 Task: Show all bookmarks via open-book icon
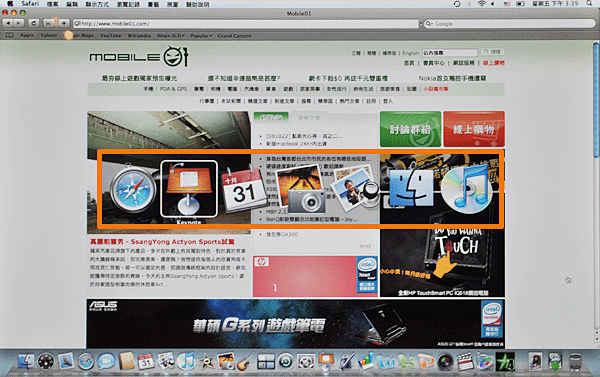click(10, 35)
